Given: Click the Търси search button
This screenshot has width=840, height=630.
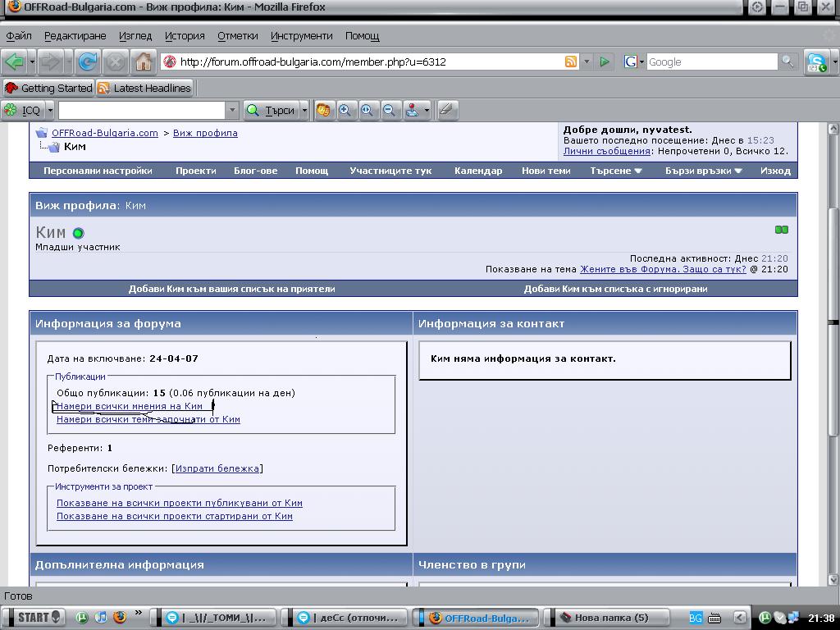Looking at the screenshot, I should point(271,111).
